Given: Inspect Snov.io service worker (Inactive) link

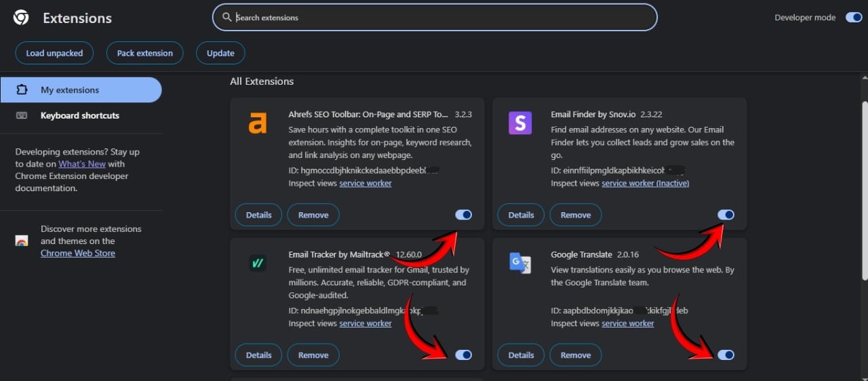Looking at the screenshot, I should coord(646,184).
